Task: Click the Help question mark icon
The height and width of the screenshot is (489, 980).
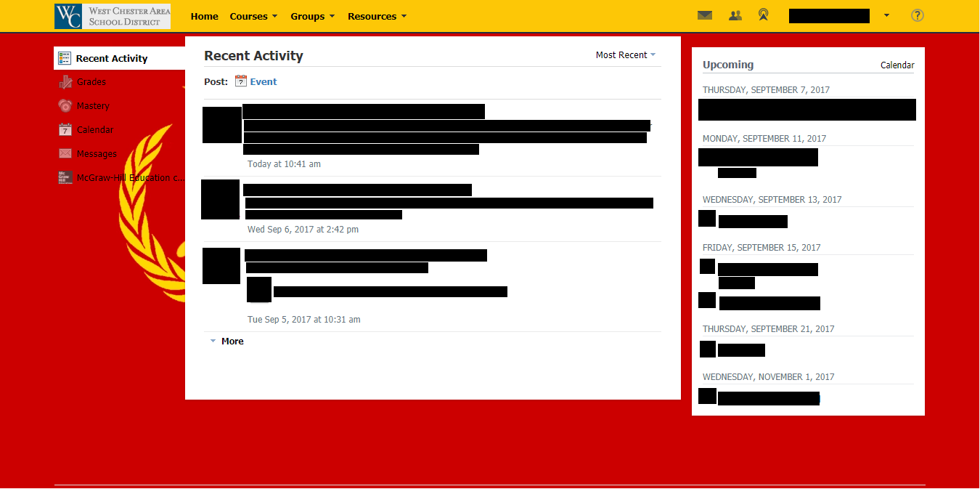Action: [917, 15]
